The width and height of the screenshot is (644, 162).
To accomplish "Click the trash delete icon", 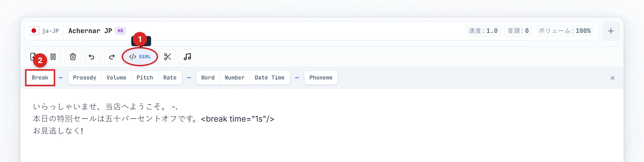I will point(73,57).
